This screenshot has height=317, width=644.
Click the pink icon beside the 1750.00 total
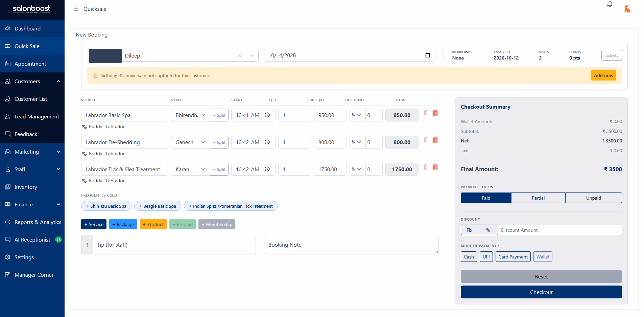426,167
